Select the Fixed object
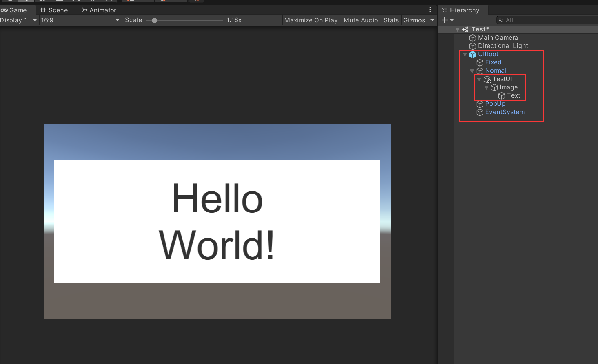 click(x=493, y=62)
